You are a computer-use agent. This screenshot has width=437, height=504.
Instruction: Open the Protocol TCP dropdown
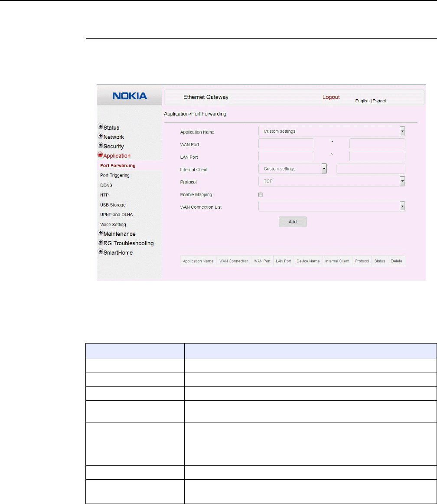332,181
